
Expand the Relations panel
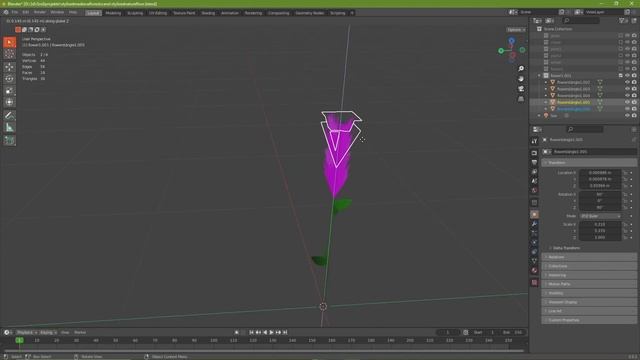(589, 257)
